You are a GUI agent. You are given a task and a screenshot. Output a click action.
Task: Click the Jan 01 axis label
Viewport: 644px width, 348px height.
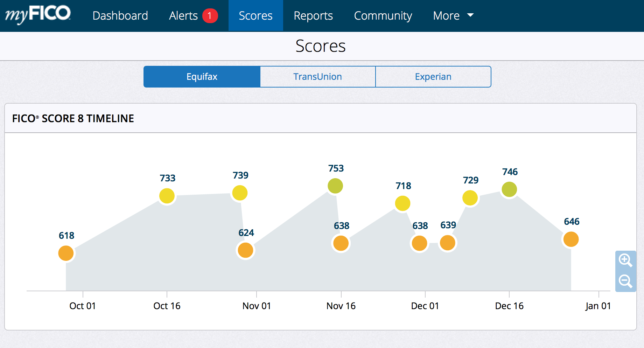click(598, 306)
